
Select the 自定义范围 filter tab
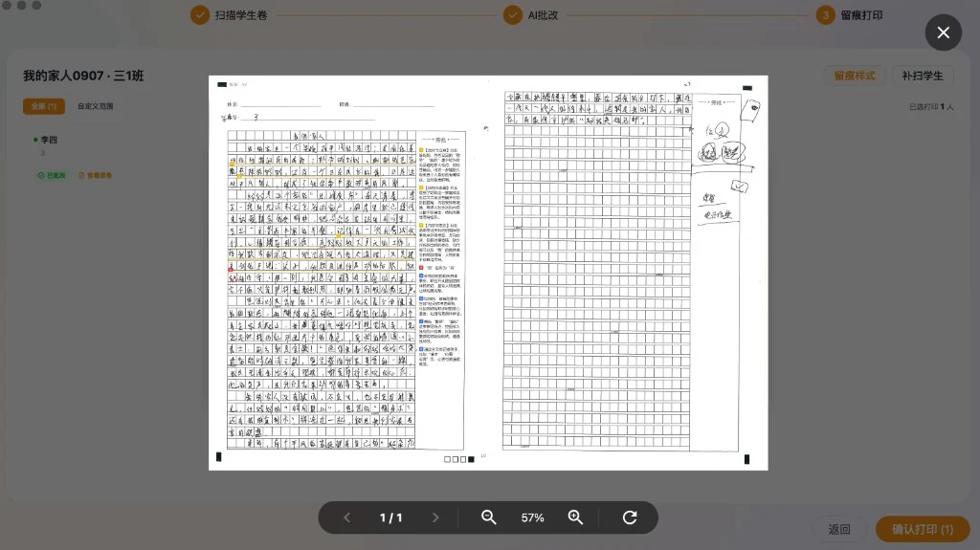tap(96, 106)
